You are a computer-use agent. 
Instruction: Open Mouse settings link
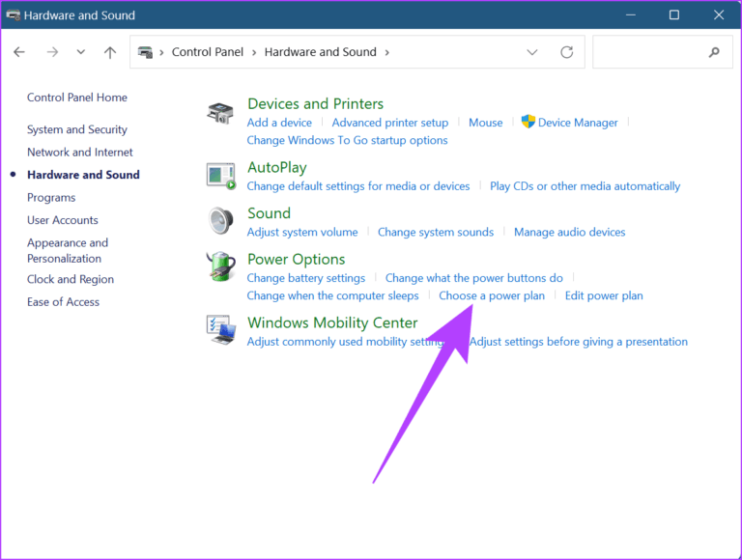click(x=486, y=123)
